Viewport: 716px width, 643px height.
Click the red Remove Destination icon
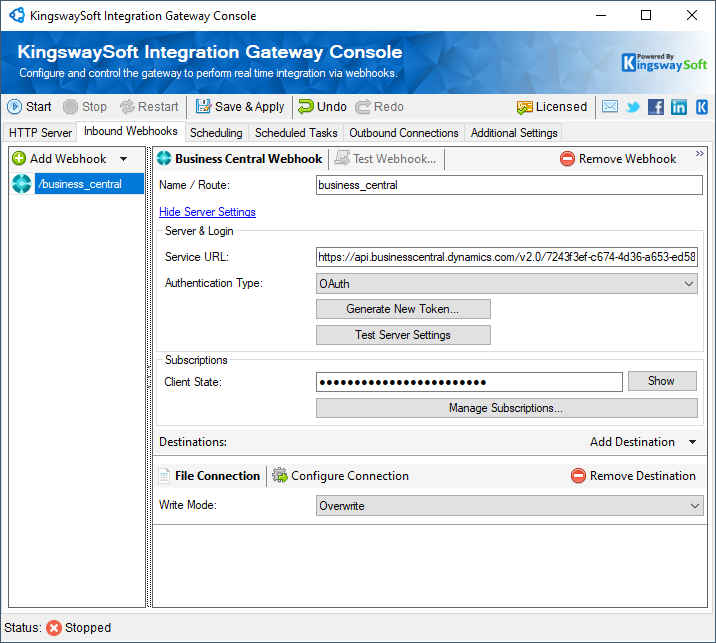[578, 476]
